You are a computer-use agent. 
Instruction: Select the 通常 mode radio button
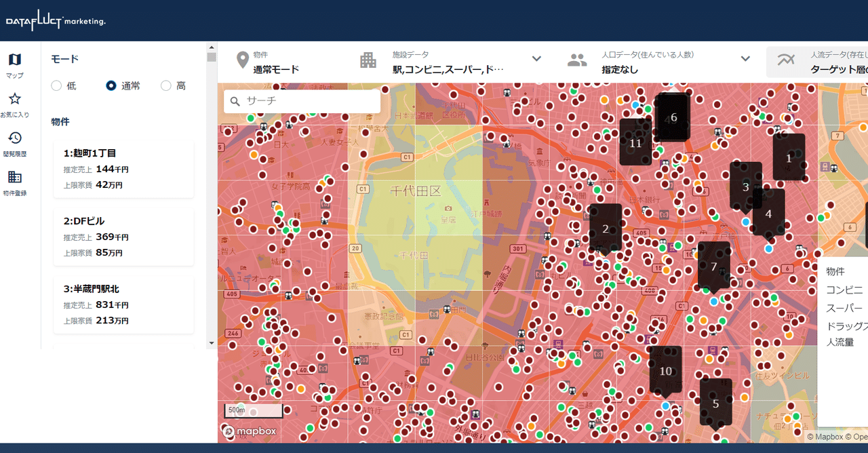coord(111,85)
